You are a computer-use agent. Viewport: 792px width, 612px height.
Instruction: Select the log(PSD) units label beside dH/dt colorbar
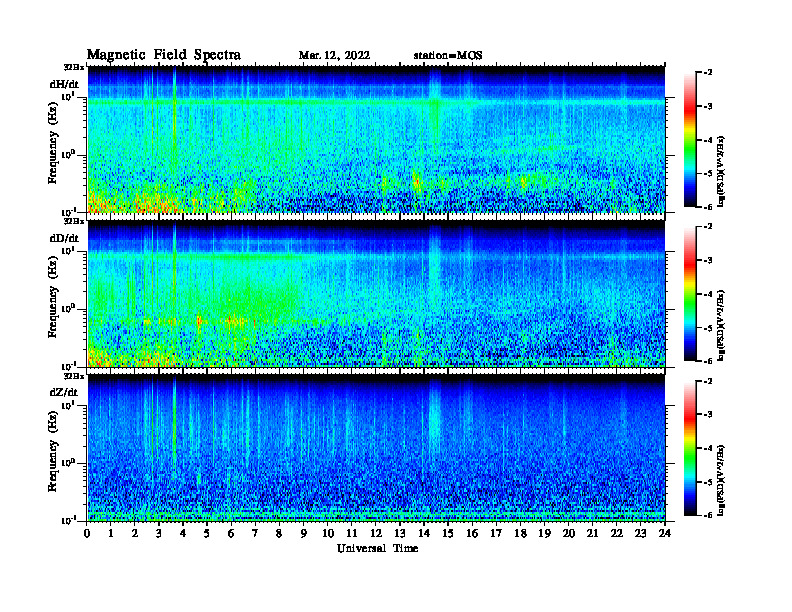pyautogui.click(x=721, y=171)
